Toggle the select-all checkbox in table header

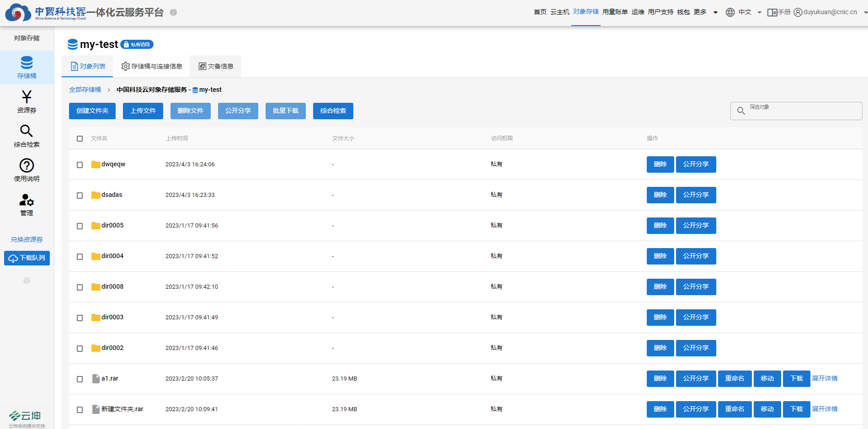(x=80, y=138)
